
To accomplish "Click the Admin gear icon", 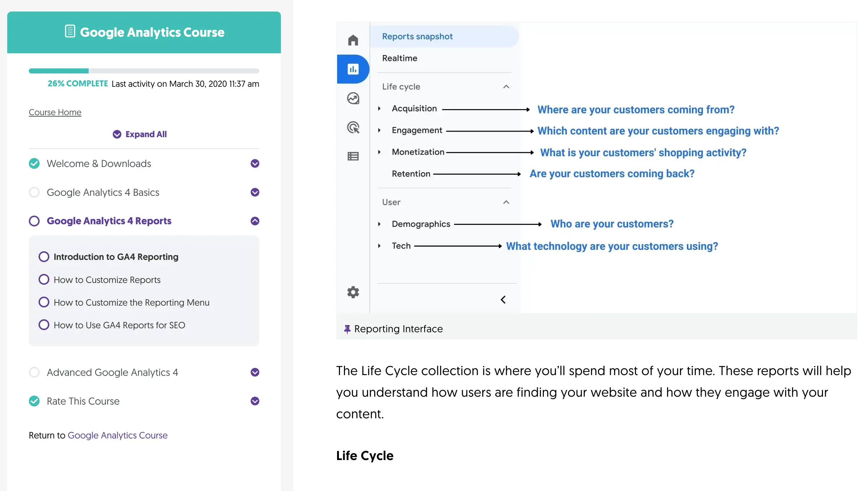I will tap(353, 292).
